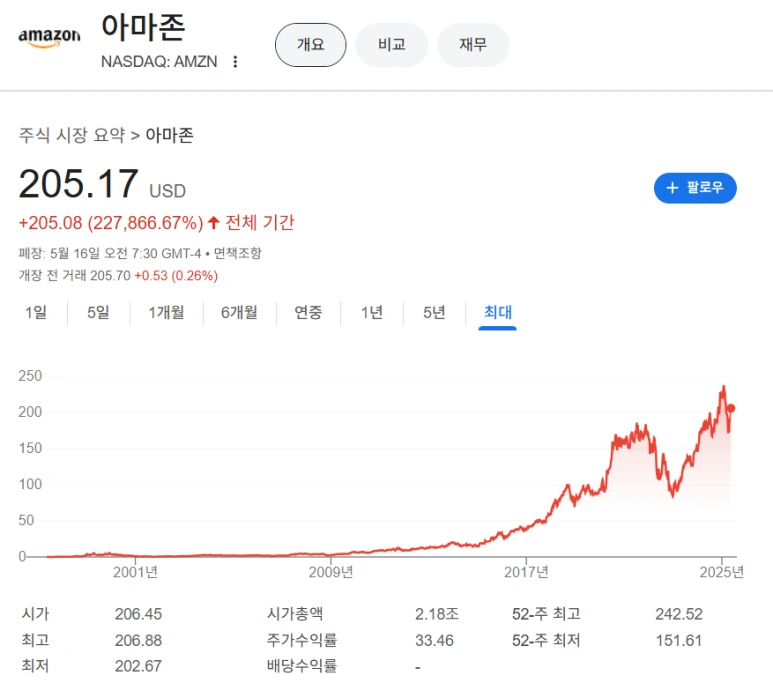Click the 2009년 axis label
773x683 pixels.
(331, 572)
